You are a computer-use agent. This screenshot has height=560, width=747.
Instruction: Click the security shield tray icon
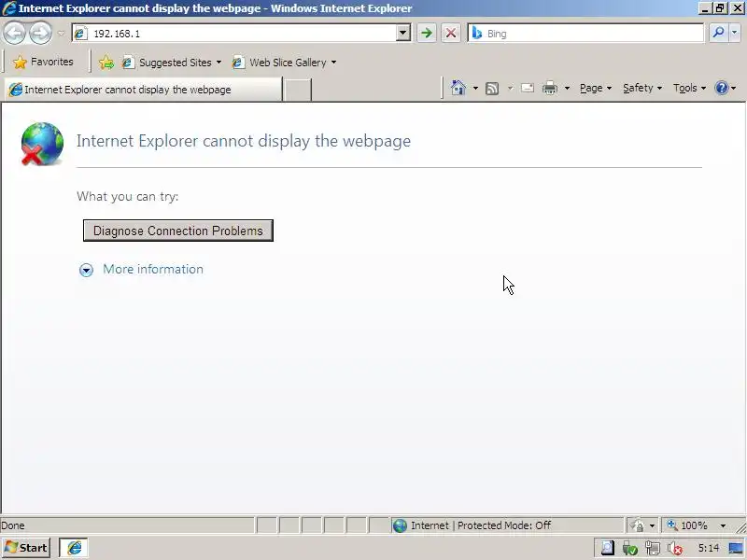[x=629, y=549]
